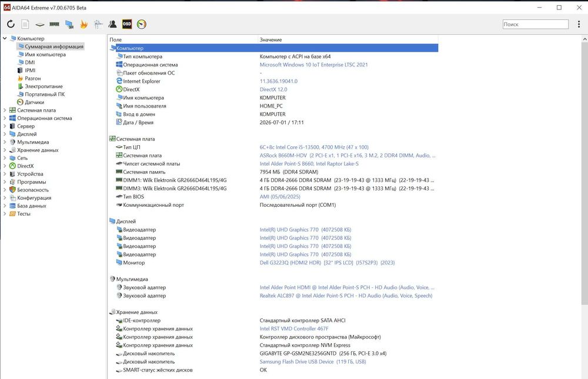Viewport: 588px width, 379px height.
Task: Click the Realtek ALC897 audio adapter link
Action: click(x=346, y=296)
